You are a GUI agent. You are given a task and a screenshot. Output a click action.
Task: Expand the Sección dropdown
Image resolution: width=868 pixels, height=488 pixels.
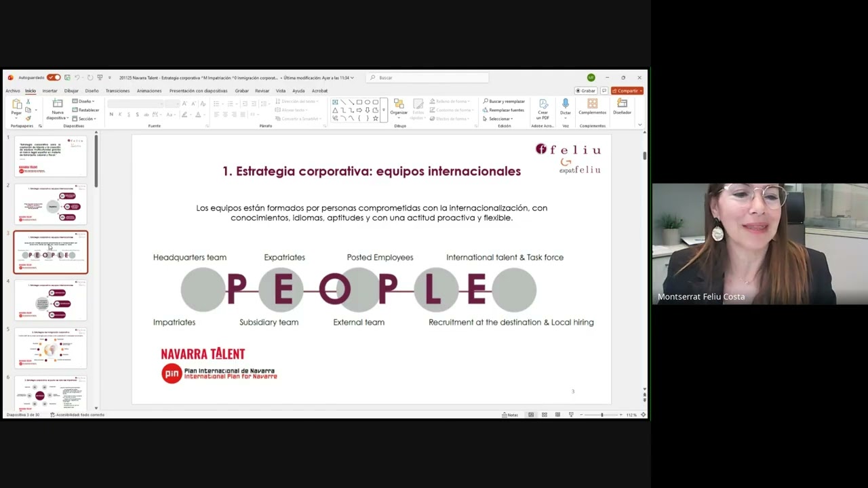click(83, 119)
